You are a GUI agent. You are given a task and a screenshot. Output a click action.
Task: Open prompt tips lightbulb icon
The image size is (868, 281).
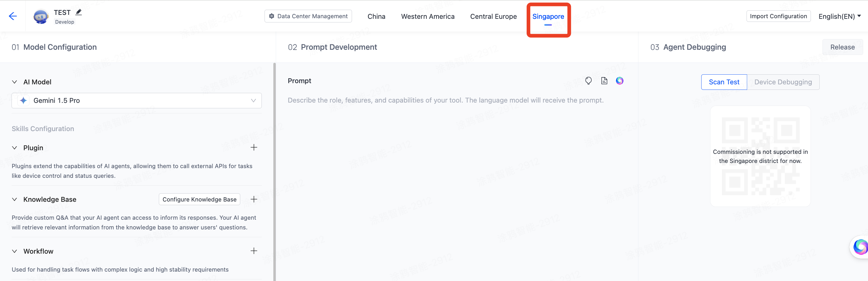tap(588, 81)
